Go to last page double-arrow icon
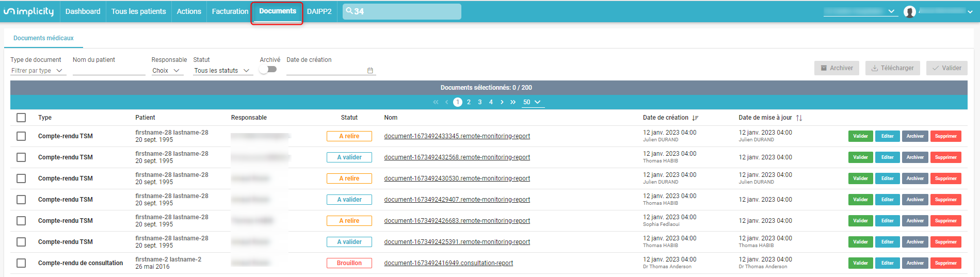This screenshot has height=277, width=980. (513, 102)
